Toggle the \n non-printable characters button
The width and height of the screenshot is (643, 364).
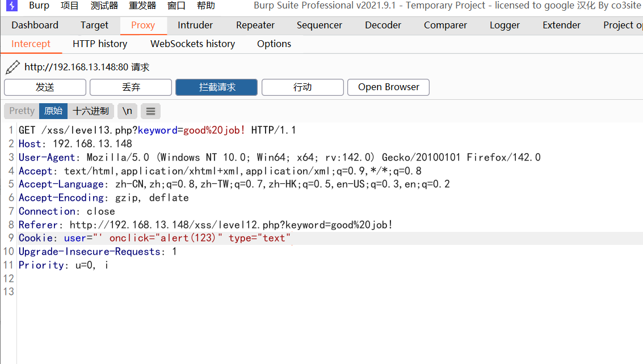click(x=127, y=111)
